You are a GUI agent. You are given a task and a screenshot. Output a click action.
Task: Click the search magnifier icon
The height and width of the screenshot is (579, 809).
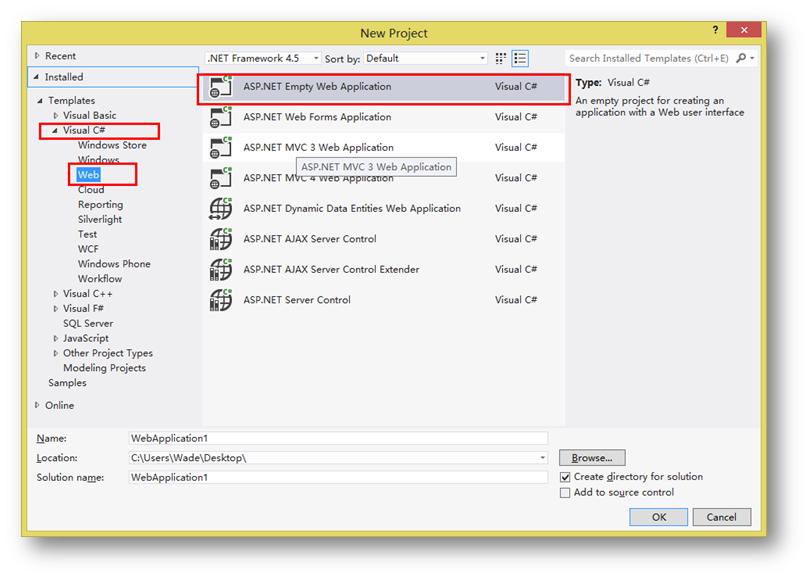[741, 59]
